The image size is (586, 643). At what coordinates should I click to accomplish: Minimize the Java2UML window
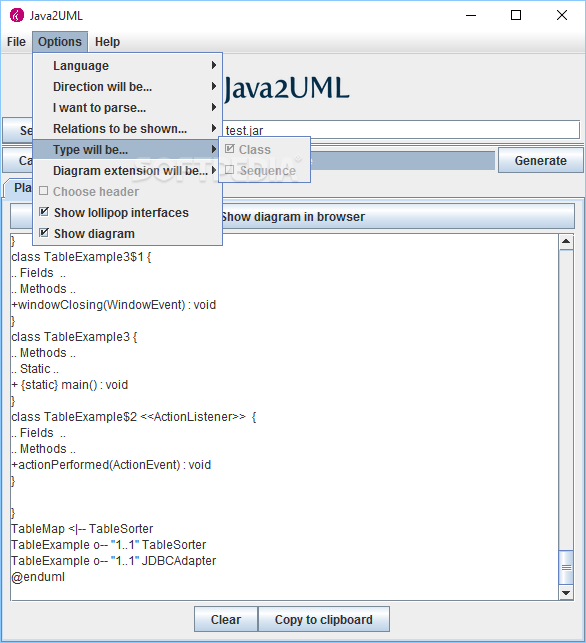pyautogui.click(x=471, y=16)
